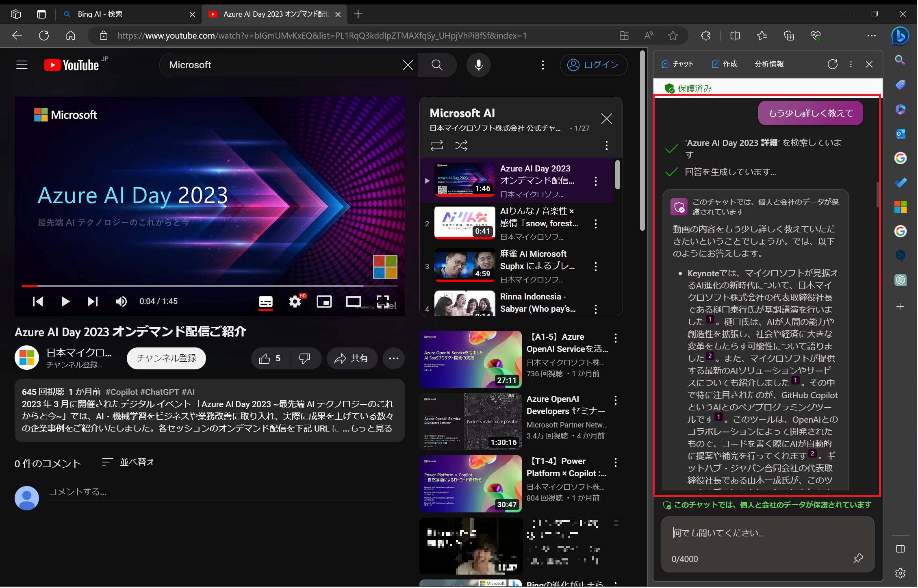The width and height of the screenshot is (918, 588).
Task: Clear the Microsoft search query
Action: (x=408, y=65)
